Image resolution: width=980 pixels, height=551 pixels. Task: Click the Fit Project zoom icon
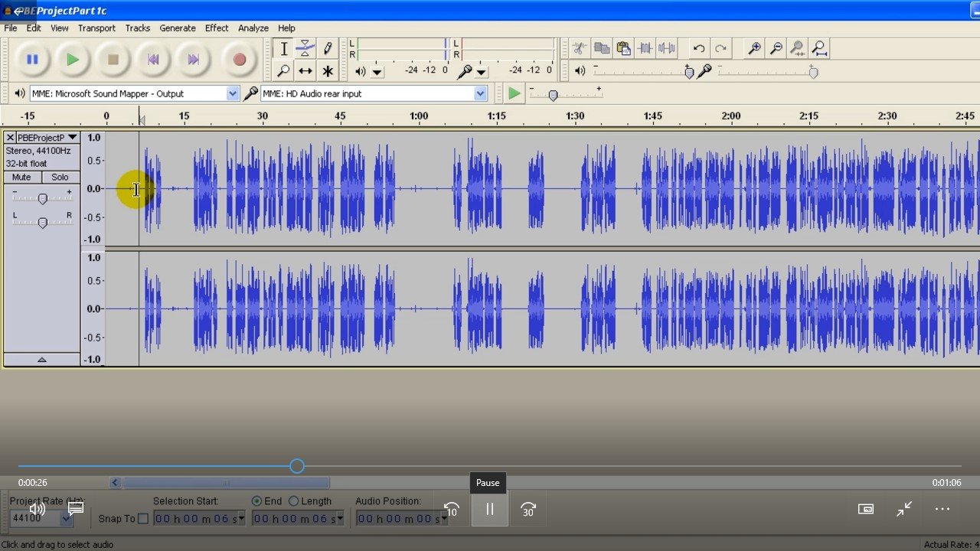(819, 48)
